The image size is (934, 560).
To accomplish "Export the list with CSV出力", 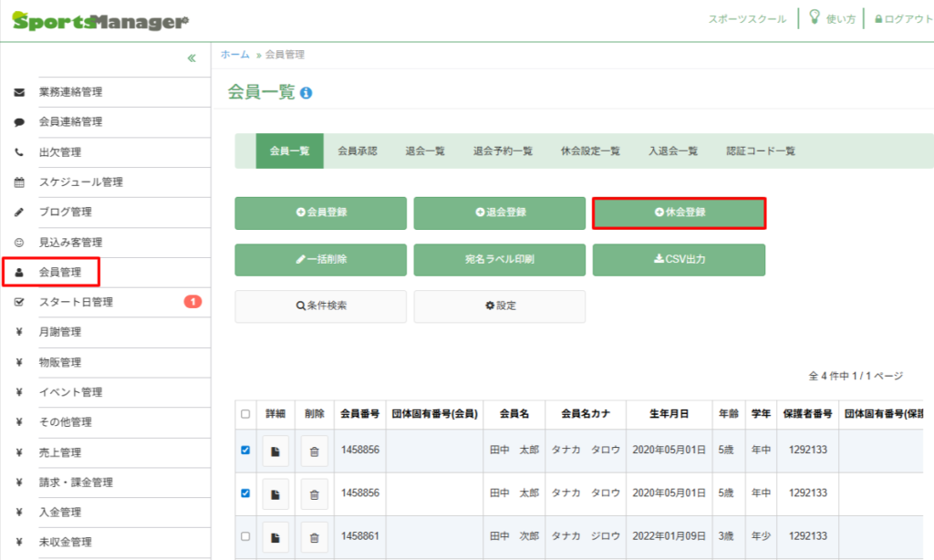I will click(x=679, y=260).
